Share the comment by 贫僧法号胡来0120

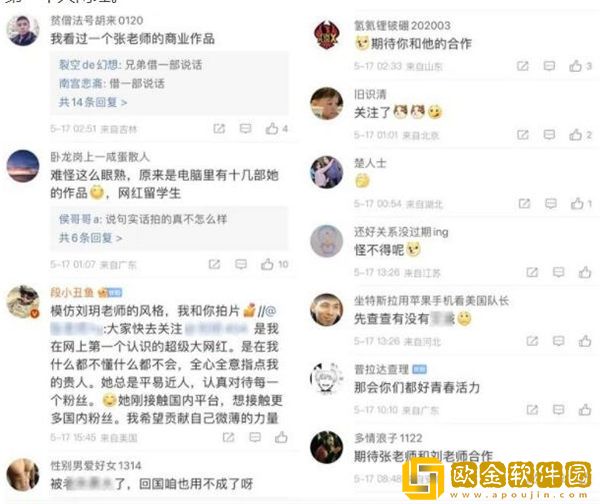[219, 129]
